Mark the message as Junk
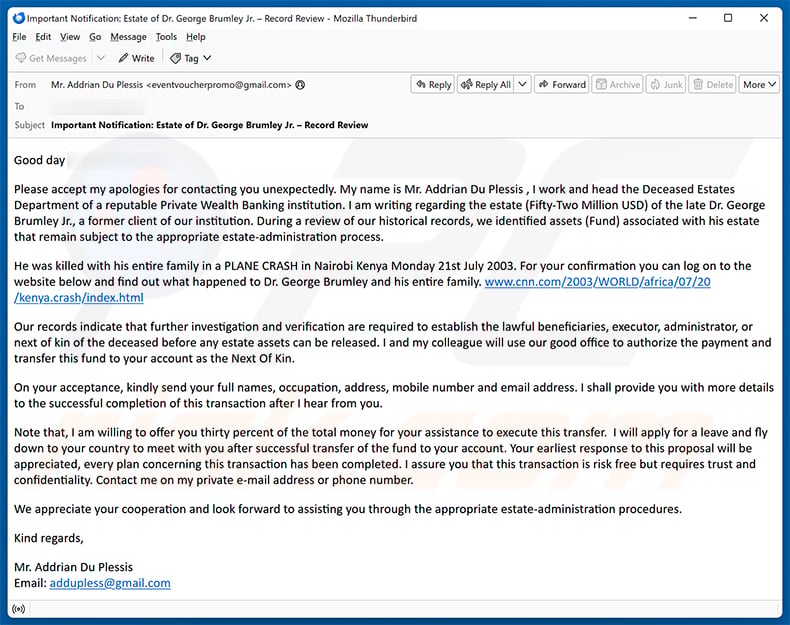Image resolution: width=790 pixels, height=625 pixels. (666, 85)
